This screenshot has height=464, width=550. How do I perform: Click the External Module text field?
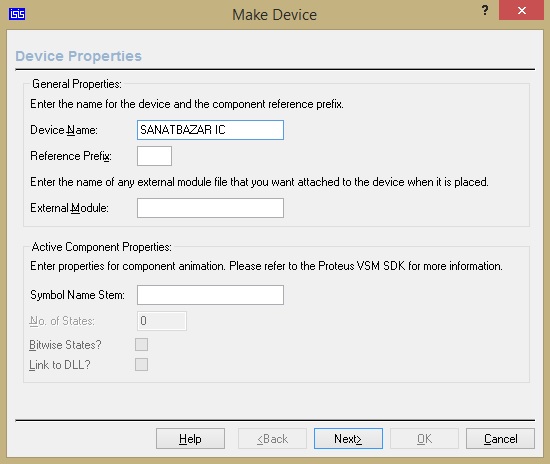(210, 208)
